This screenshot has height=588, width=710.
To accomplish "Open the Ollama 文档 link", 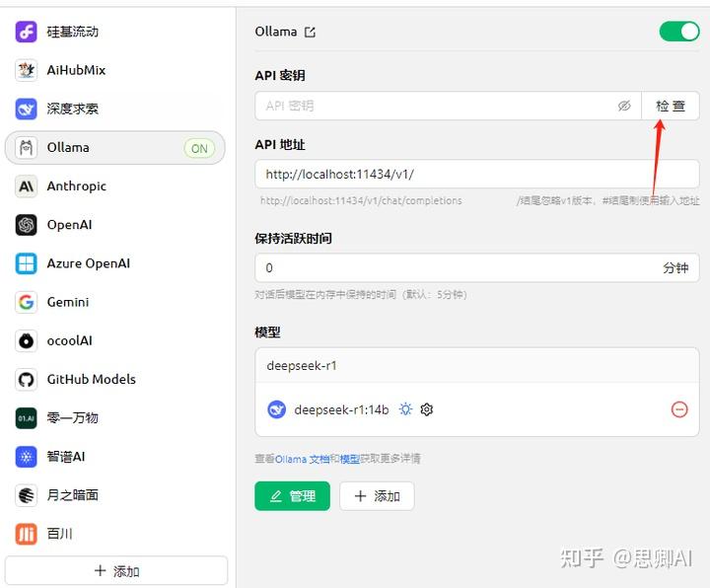I will point(302,459).
